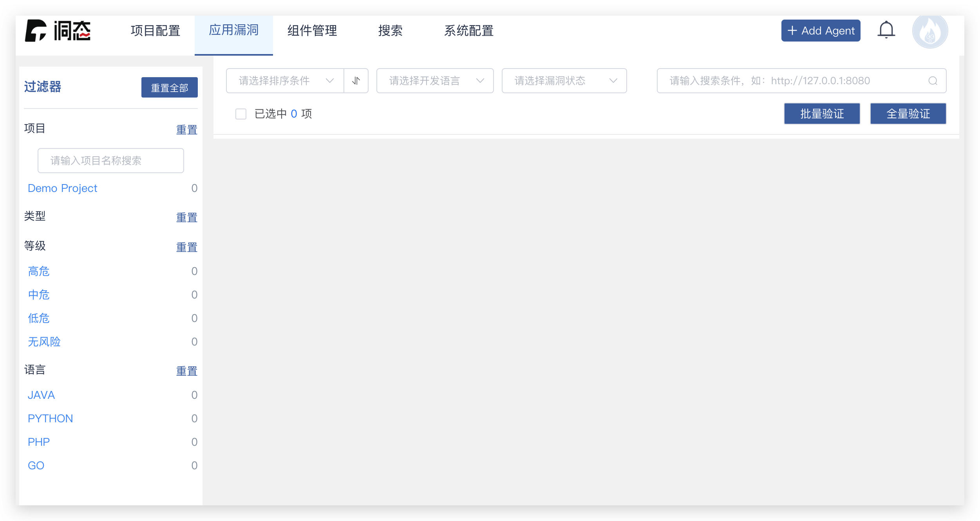Click the project name search input
Image resolution: width=980 pixels, height=521 pixels.
click(x=111, y=161)
